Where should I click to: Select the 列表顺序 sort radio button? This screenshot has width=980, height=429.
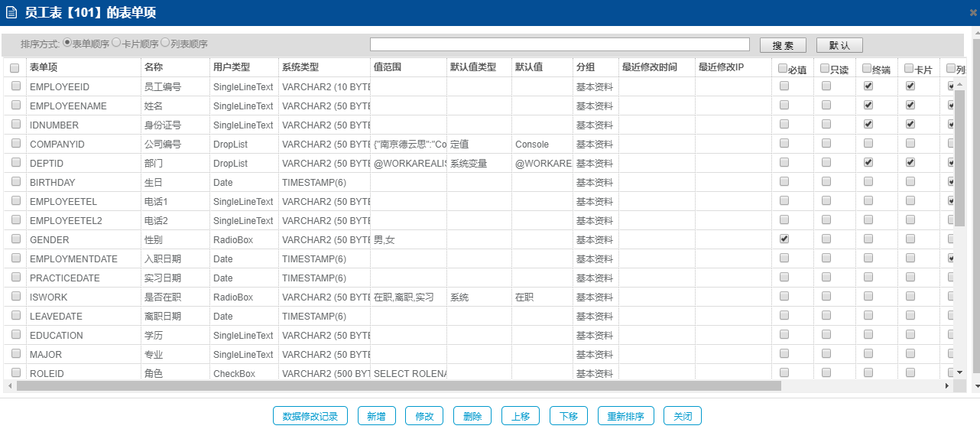coord(165,43)
